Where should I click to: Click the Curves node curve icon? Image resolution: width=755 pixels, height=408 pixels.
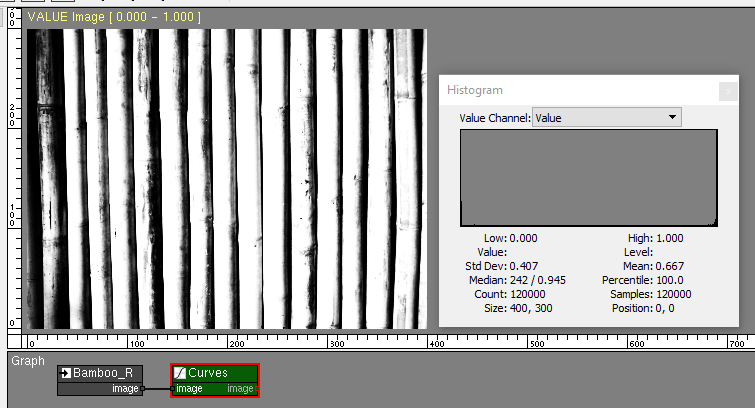point(180,373)
